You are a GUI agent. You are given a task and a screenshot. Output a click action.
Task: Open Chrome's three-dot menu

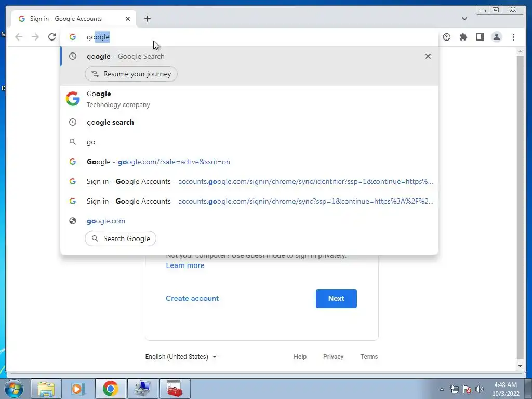tap(513, 37)
